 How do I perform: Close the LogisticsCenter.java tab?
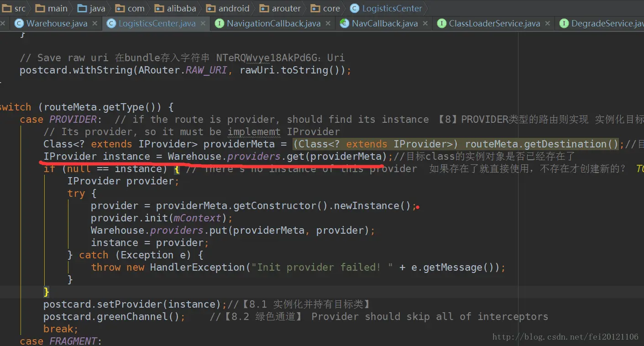[203, 23]
